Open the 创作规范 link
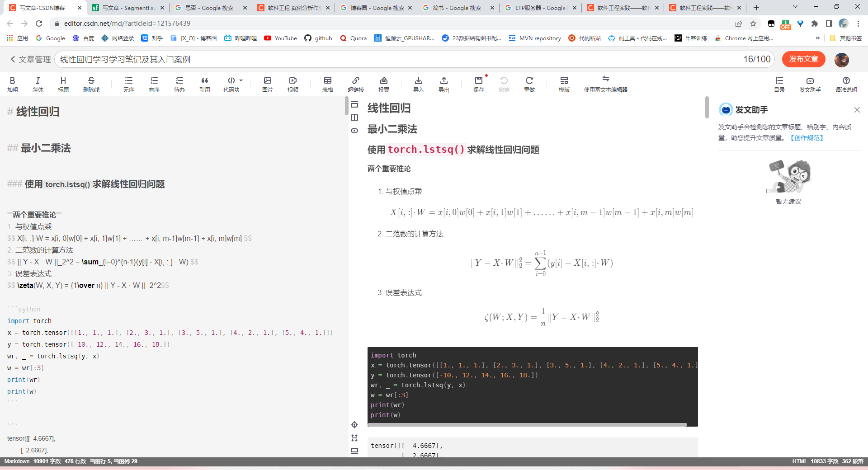 point(807,138)
